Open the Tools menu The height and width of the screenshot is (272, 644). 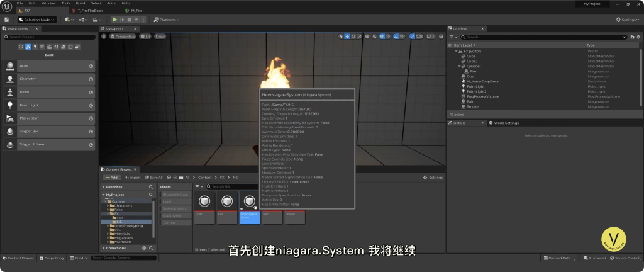pyautogui.click(x=65, y=3)
